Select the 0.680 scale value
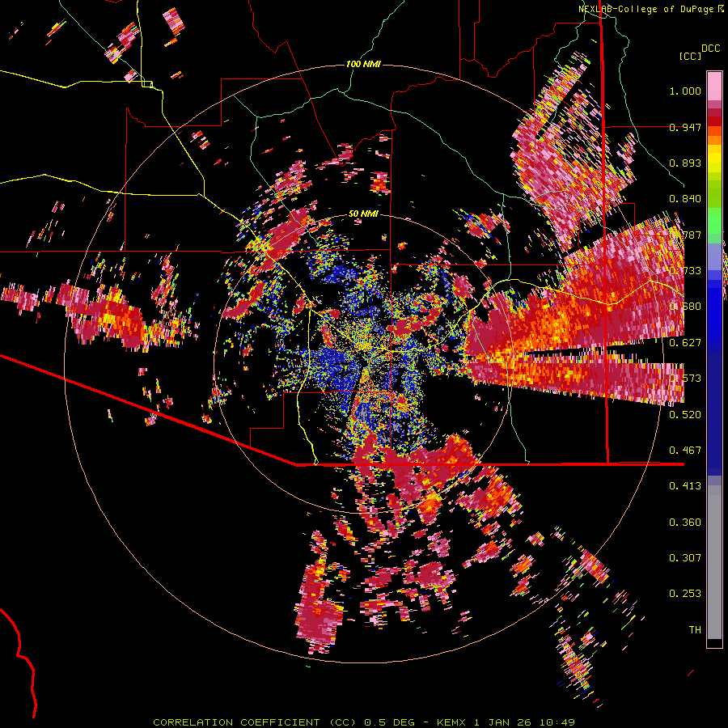Image resolution: width=728 pixels, height=728 pixels. pos(685,307)
